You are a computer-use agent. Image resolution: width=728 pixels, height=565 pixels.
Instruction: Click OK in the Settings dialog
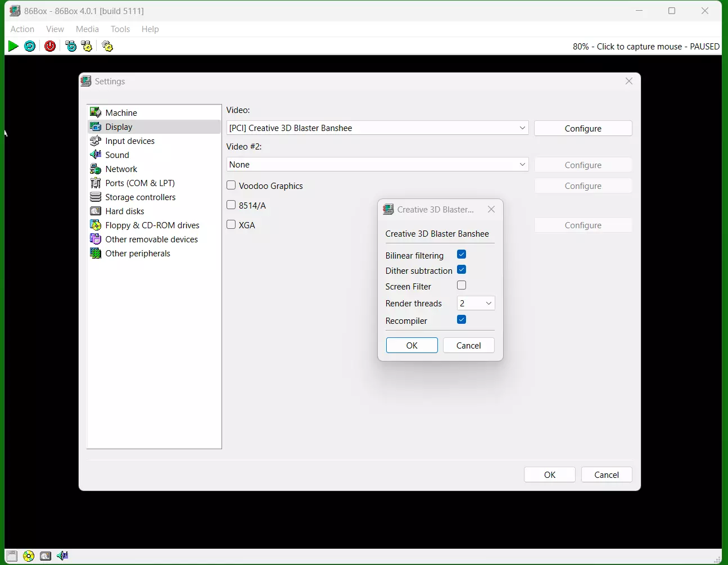coord(550,474)
